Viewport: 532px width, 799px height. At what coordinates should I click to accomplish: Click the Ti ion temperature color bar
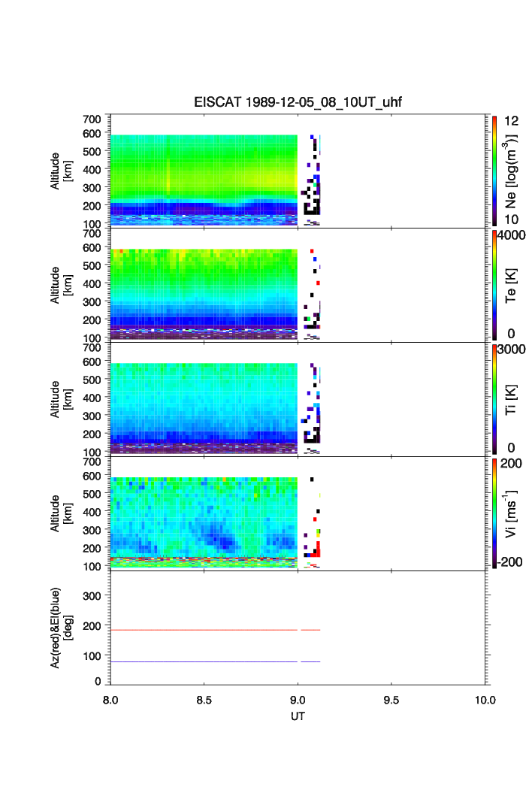coord(495,399)
